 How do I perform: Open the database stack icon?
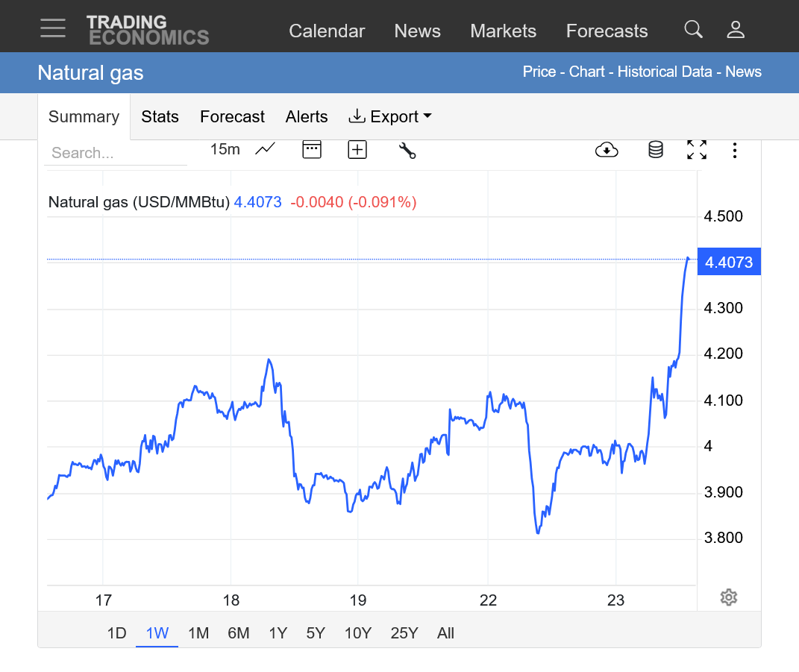[655, 150]
